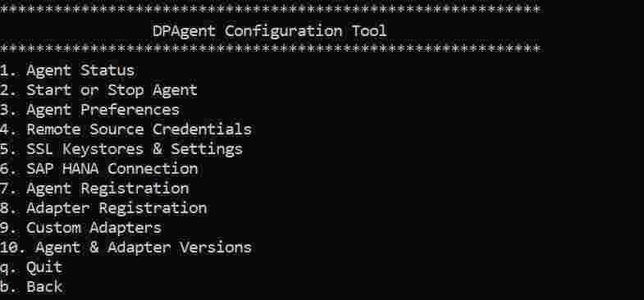
Task: Click the Quit option
Action: point(31,267)
